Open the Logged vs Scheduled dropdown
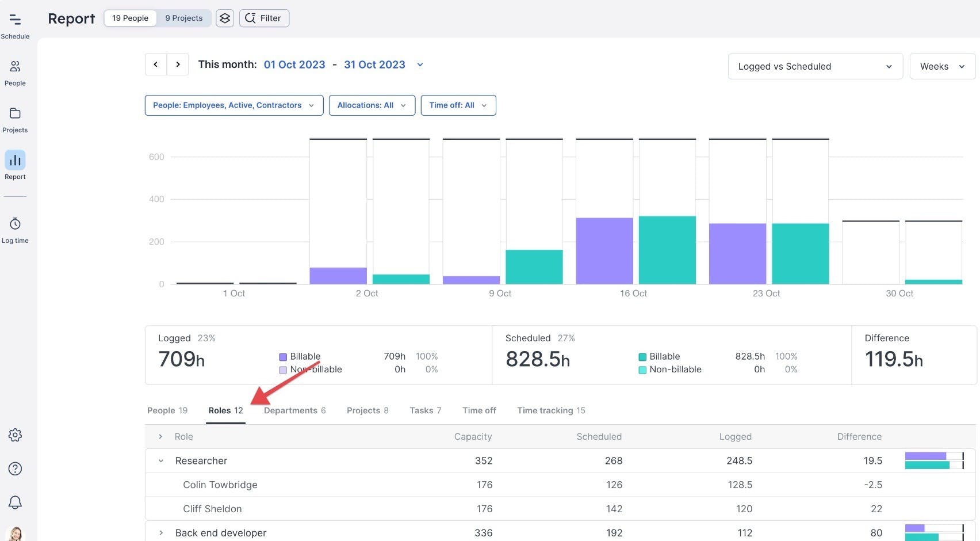 click(x=814, y=66)
